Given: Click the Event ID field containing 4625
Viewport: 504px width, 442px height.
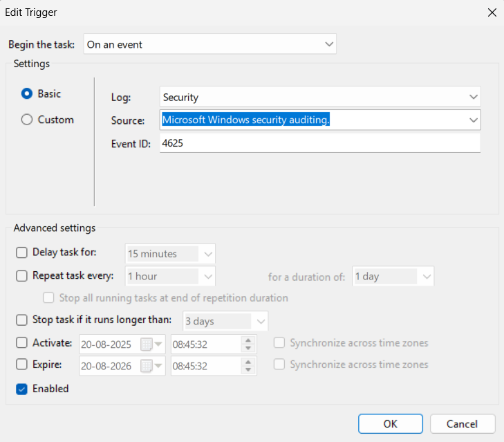Looking at the screenshot, I should click(x=319, y=143).
